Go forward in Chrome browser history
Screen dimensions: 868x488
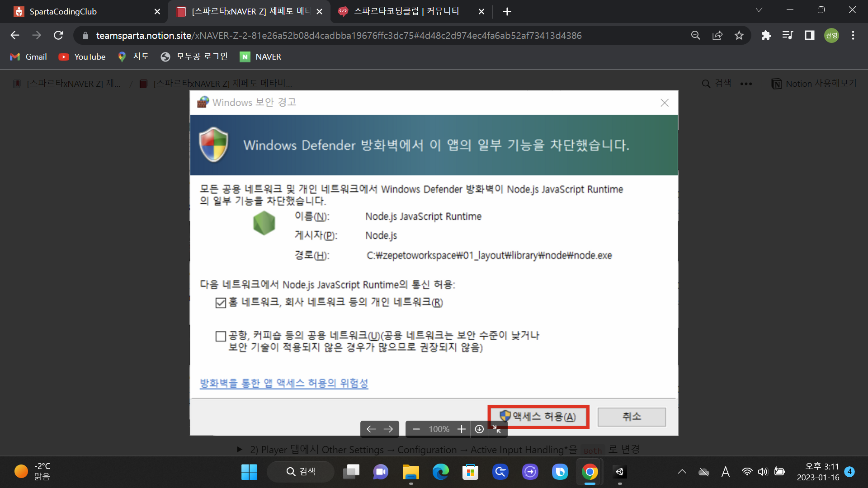[x=37, y=35]
